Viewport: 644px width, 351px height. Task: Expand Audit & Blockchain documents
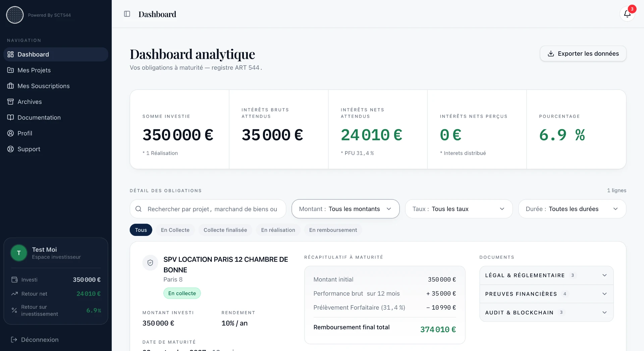(546, 312)
